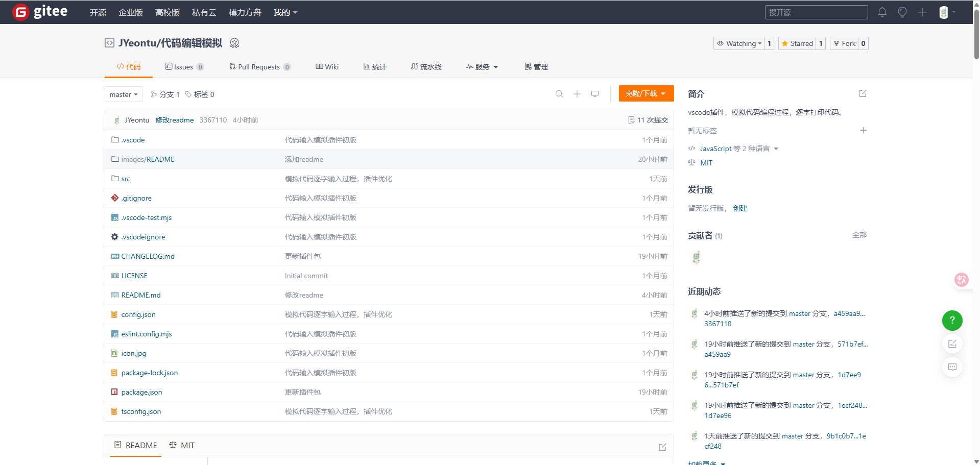Focus the 搜开源 search field
980x465 pixels.
point(817,12)
